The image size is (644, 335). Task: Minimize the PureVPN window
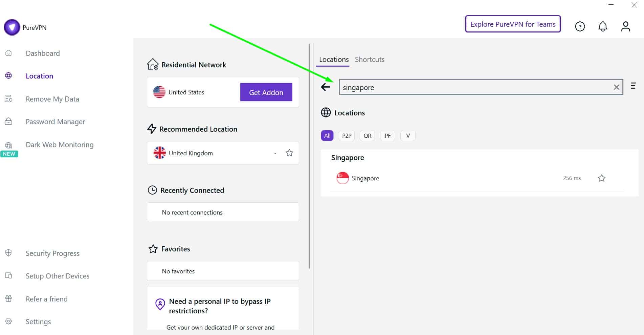coord(611,5)
